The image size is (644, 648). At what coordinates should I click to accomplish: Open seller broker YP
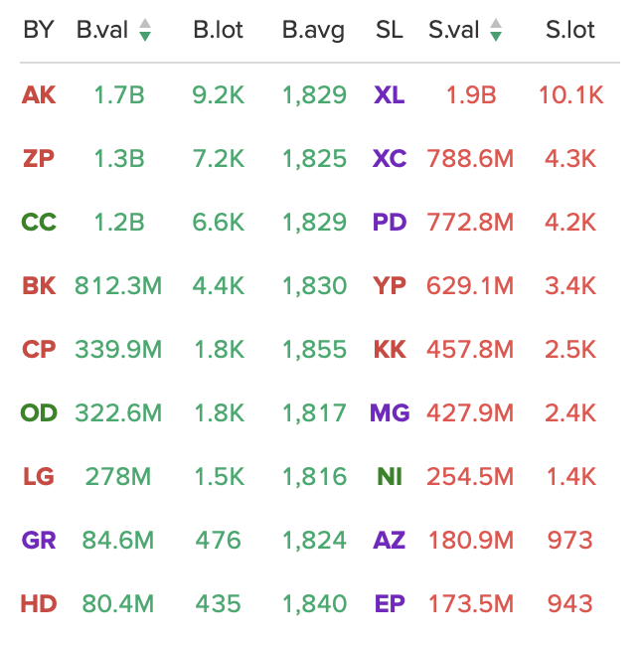390,286
